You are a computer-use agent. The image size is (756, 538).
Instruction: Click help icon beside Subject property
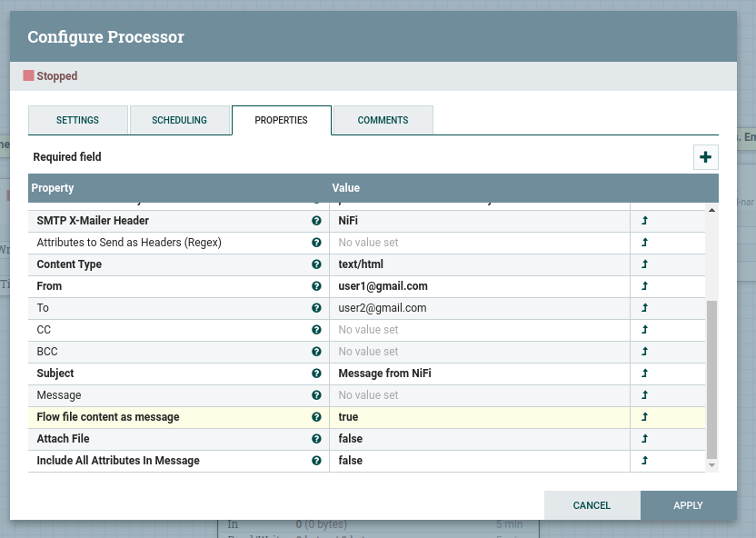point(316,374)
